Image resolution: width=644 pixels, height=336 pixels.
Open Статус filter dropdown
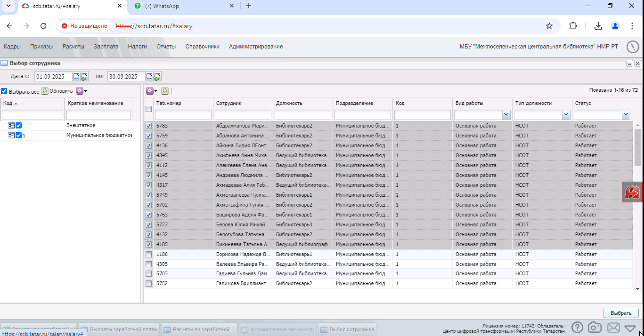pos(626,114)
